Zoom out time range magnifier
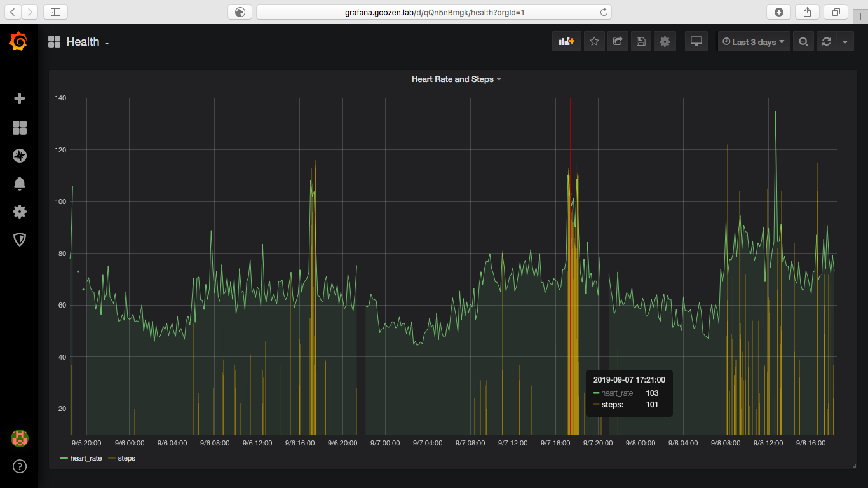Image resolution: width=868 pixels, height=488 pixels. (803, 41)
